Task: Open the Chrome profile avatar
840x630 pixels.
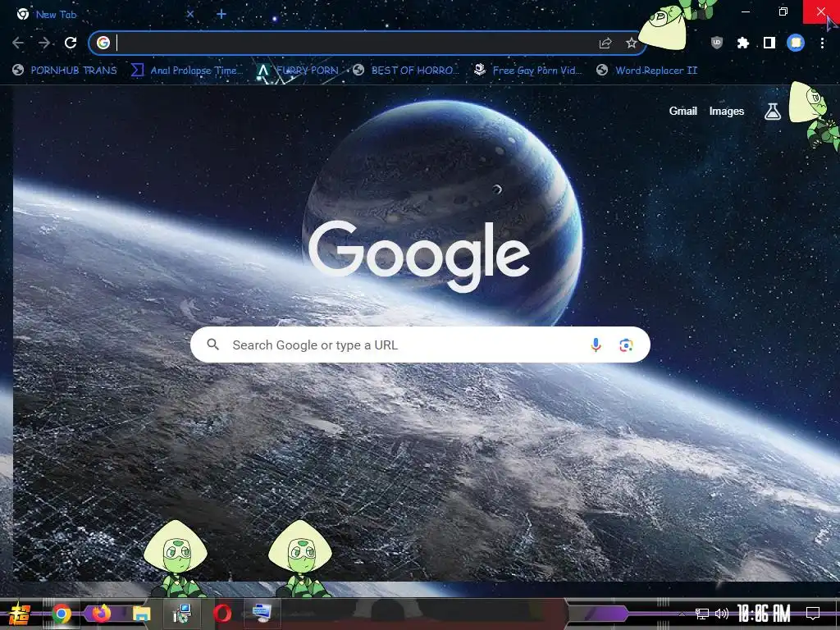Action: (796, 43)
